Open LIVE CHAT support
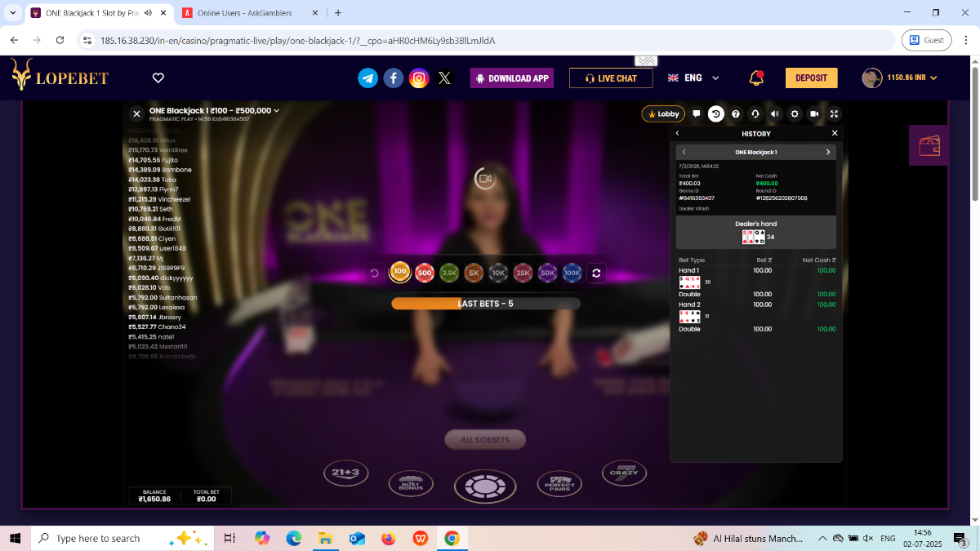 tap(611, 78)
